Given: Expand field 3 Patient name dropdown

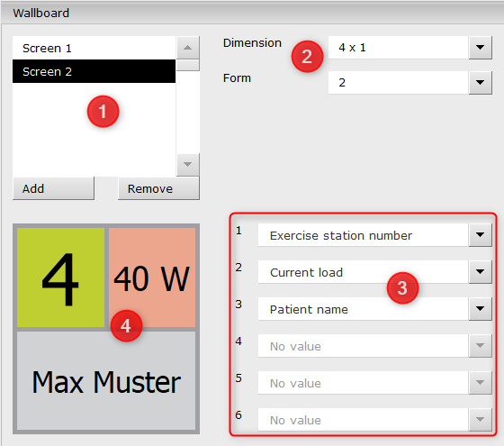Looking at the screenshot, I should (480, 309).
